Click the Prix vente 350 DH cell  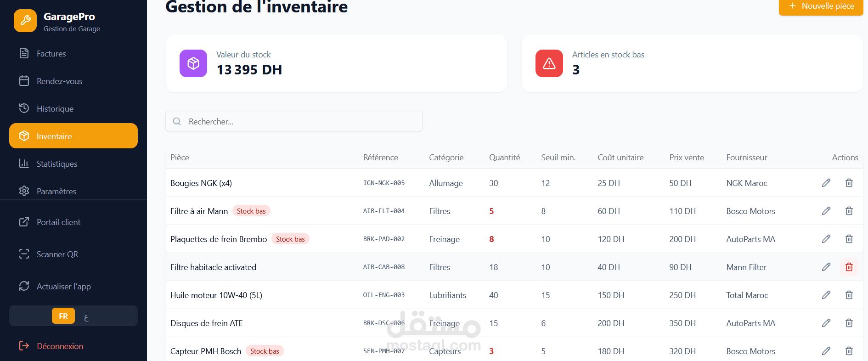[682, 323]
